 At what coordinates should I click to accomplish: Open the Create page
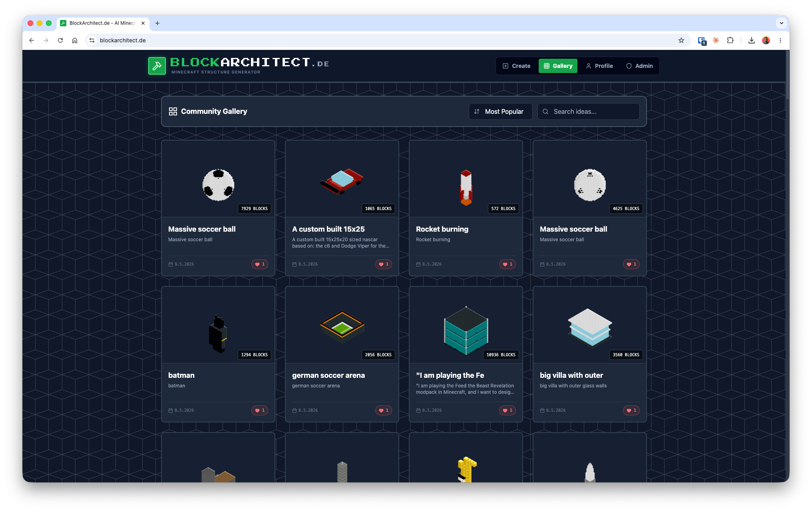point(517,66)
